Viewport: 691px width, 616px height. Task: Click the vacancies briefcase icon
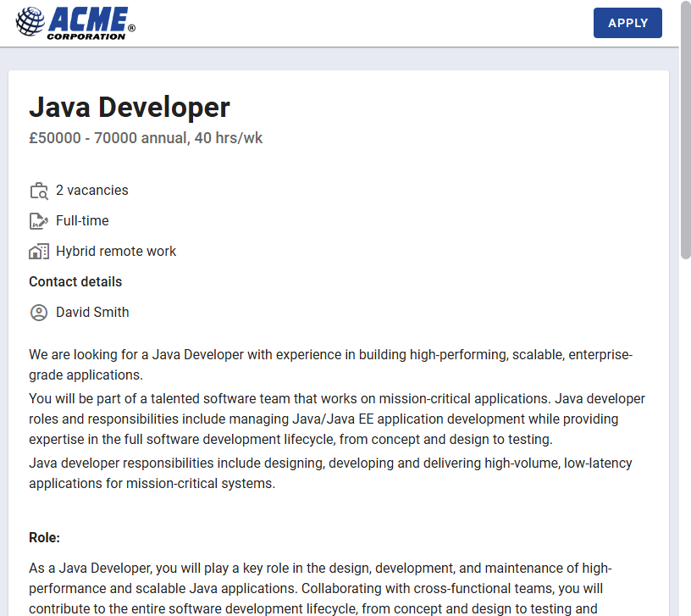coord(39,191)
